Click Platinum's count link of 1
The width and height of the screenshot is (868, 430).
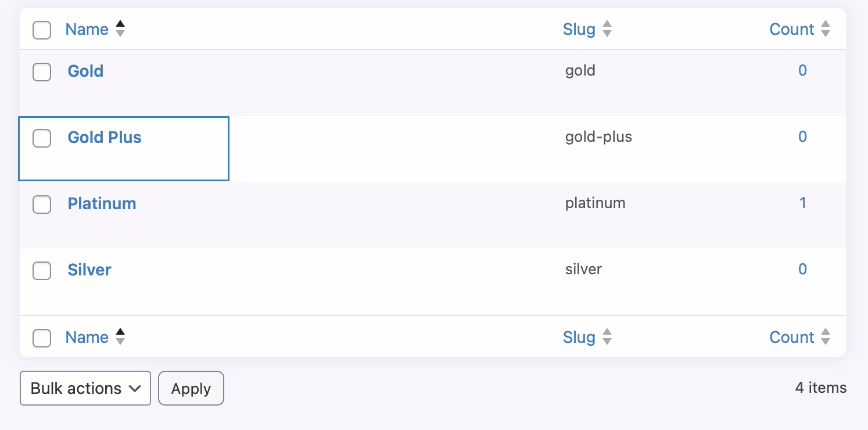click(802, 203)
